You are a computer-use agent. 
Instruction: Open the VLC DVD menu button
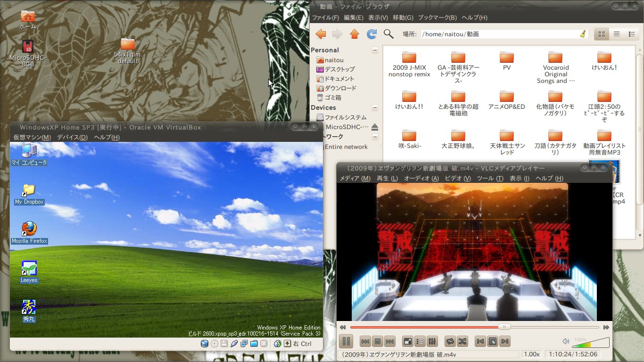[x=493, y=341]
